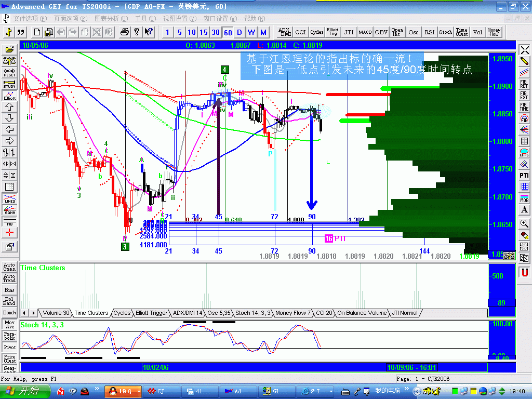This screenshot has height=399, width=532.
Task: Select the FIB RET tool on right
Action: [524, 84]
